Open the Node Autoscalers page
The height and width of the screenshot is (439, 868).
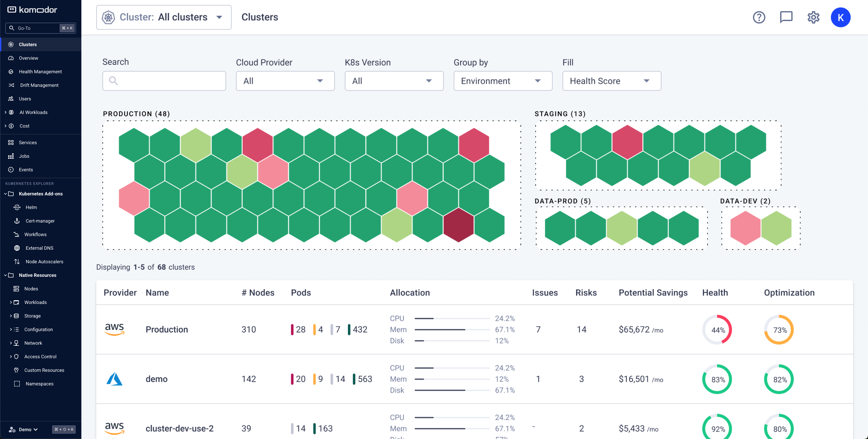44,261
